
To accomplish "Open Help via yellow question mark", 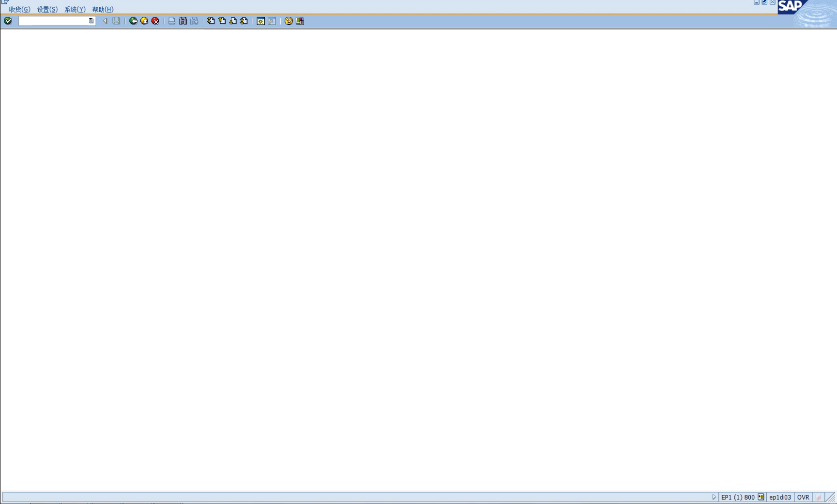I will click(x=289, y=21).
